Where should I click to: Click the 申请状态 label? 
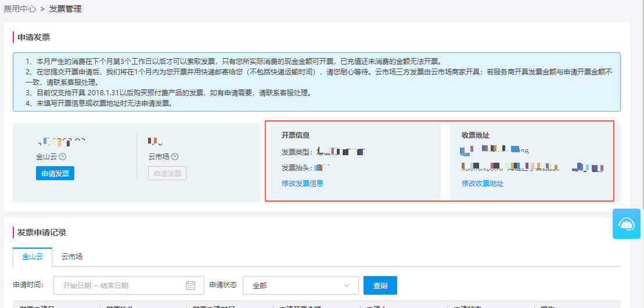[223, 285]
